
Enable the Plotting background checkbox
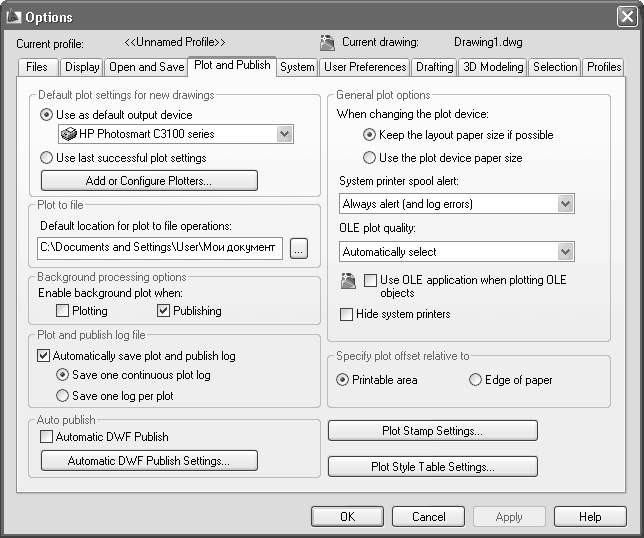(x=63, y=311)
